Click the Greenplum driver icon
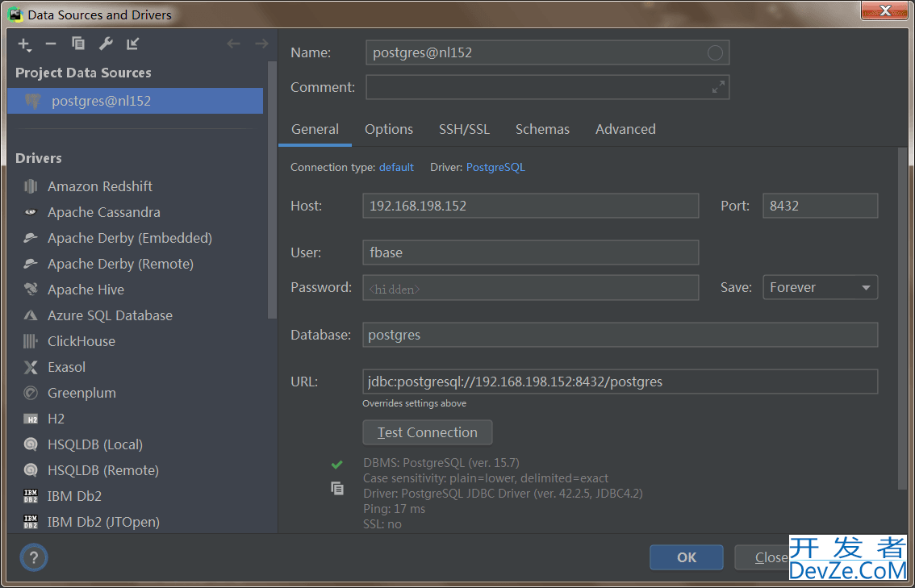The width and height of the screenshot is (915, 588). (31, 393)
